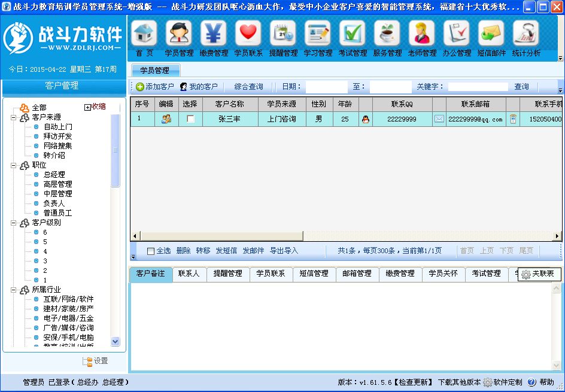The width and height of the screenshot is (565, 392).
Task: Open 设置 folder icon below the tree
Action: 95,361
